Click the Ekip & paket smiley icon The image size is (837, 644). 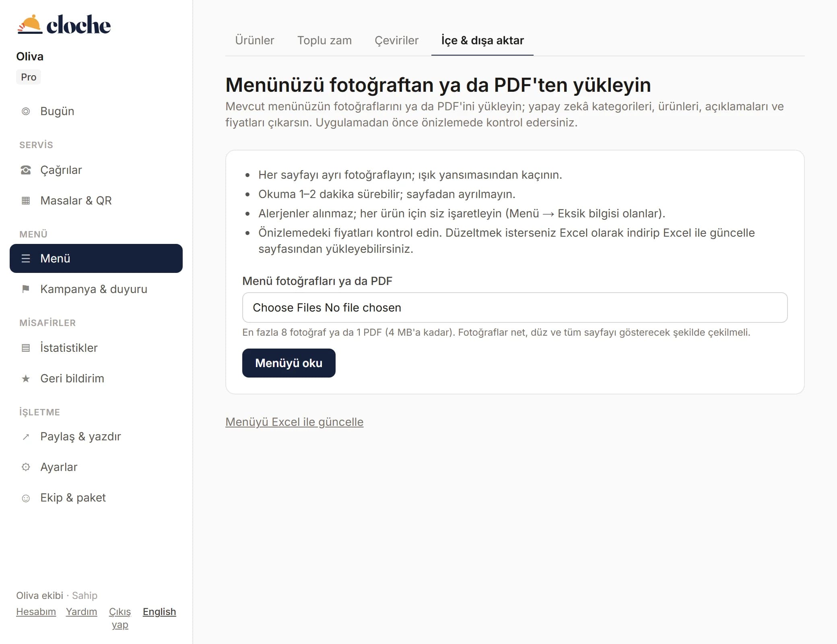[26, 498]
